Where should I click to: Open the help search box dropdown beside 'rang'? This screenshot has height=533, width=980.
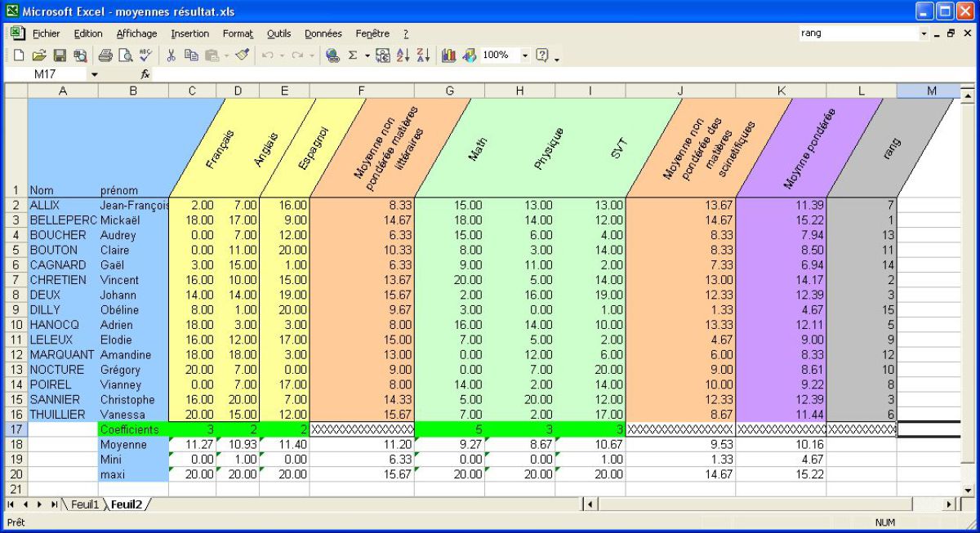coord(925,33)
